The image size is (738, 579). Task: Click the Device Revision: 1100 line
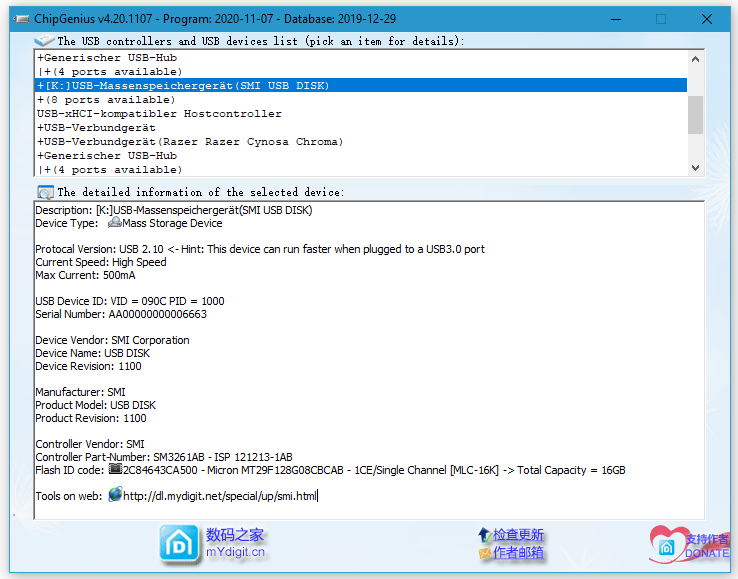(88, 366)
